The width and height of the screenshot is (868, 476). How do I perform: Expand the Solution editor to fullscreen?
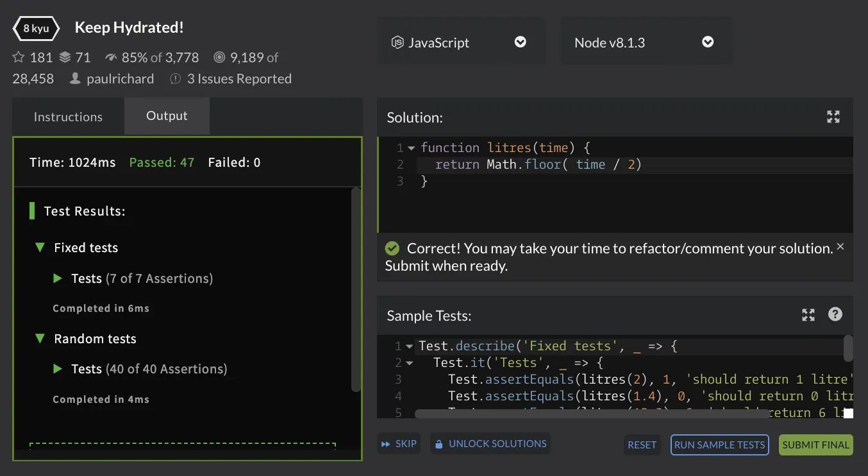tap(833, 117)
